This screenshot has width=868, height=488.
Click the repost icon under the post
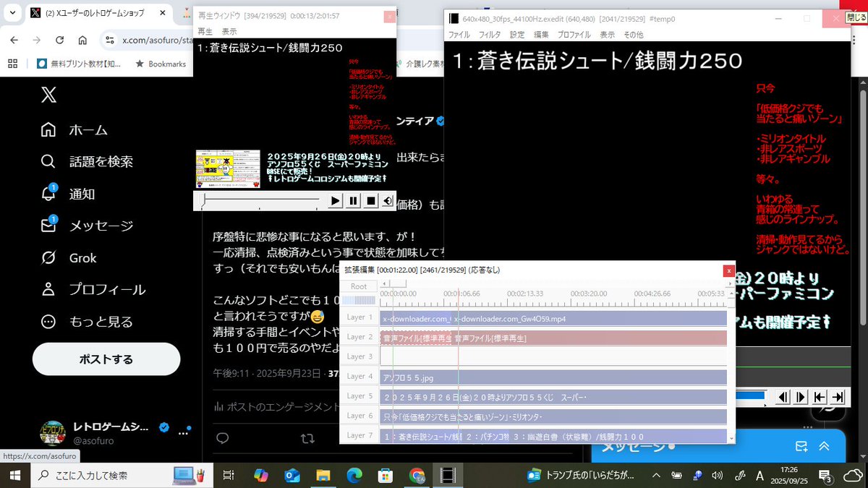pyautogui.click(x=307, y=438)
